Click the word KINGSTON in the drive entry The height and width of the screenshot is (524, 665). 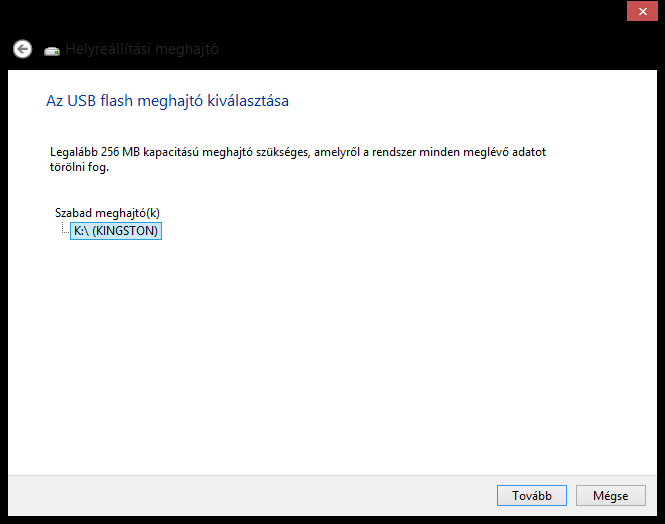125,231
